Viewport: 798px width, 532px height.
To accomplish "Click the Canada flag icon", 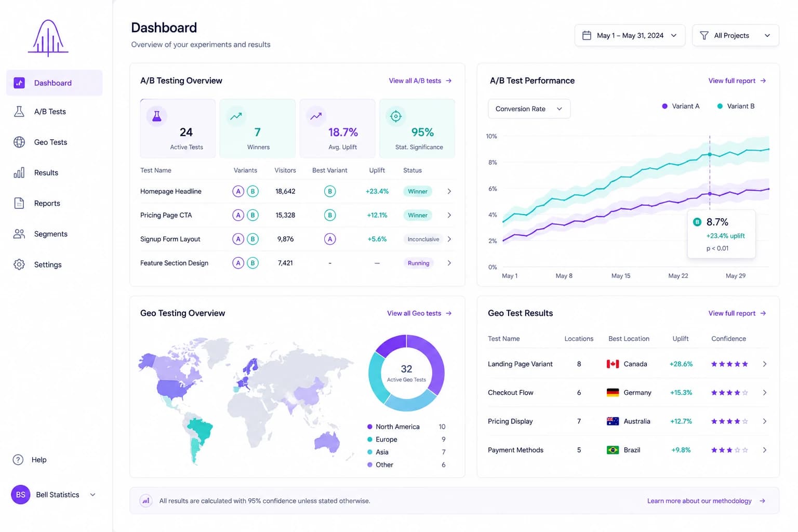I will [x=613, y=364].
